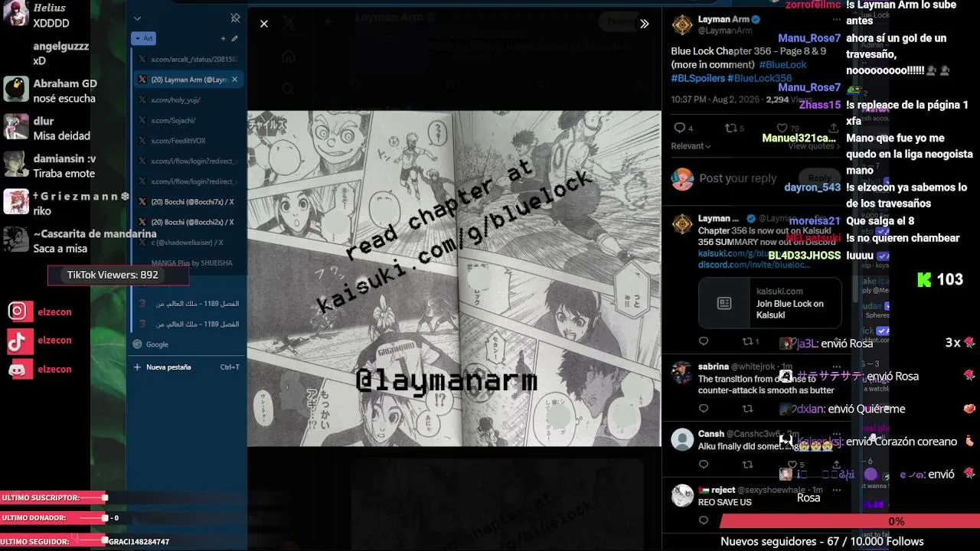The width and height of the screenshot is (980, 551).
Task: Open the x.com/arcalt_/status tab
Action: click(188, 59)
